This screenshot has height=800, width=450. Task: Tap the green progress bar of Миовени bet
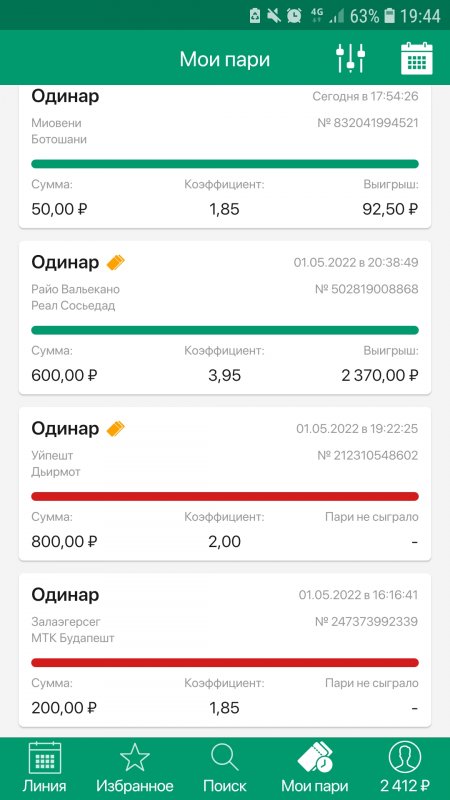pos(225,164)
